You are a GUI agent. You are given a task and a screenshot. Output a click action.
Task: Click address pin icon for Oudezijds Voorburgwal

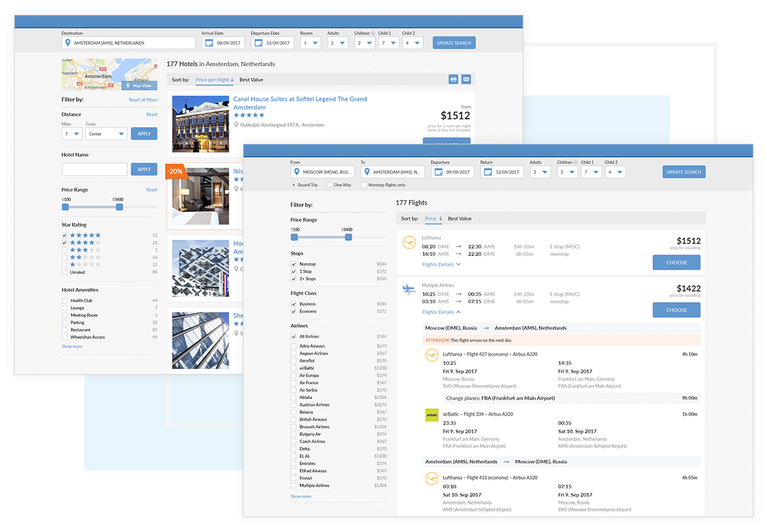pyautogui.click(x=236, y=125)
